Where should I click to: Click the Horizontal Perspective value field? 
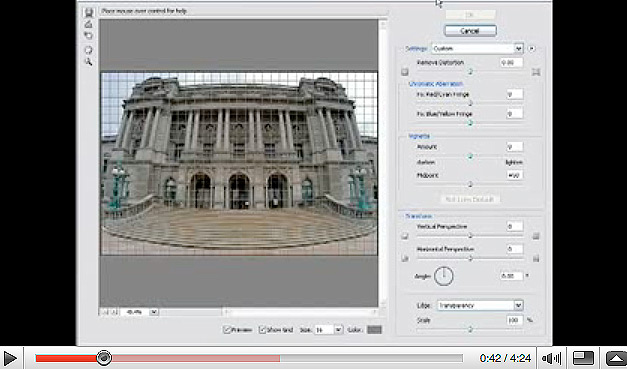coord(514,249)
